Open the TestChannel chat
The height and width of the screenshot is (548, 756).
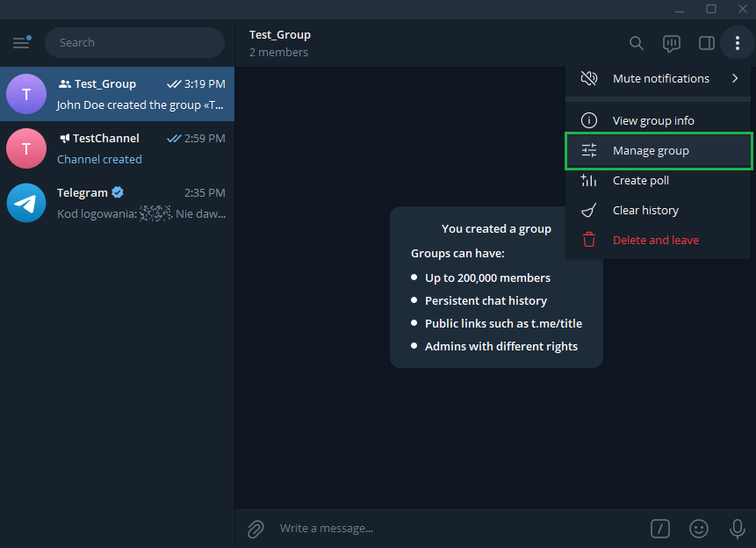click(x=117, y=148)
